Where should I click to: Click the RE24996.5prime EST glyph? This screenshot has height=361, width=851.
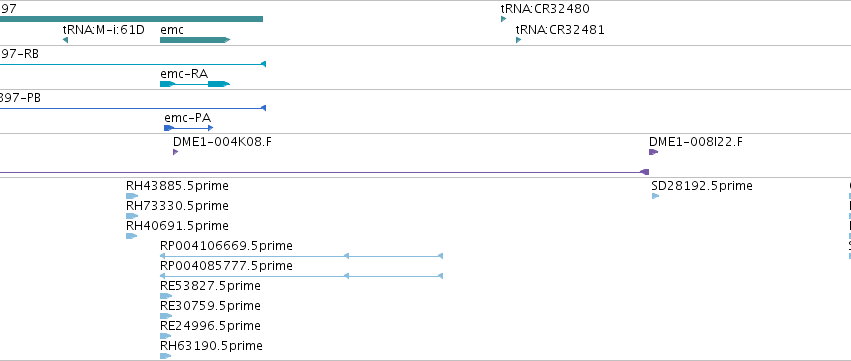(166, 336)
